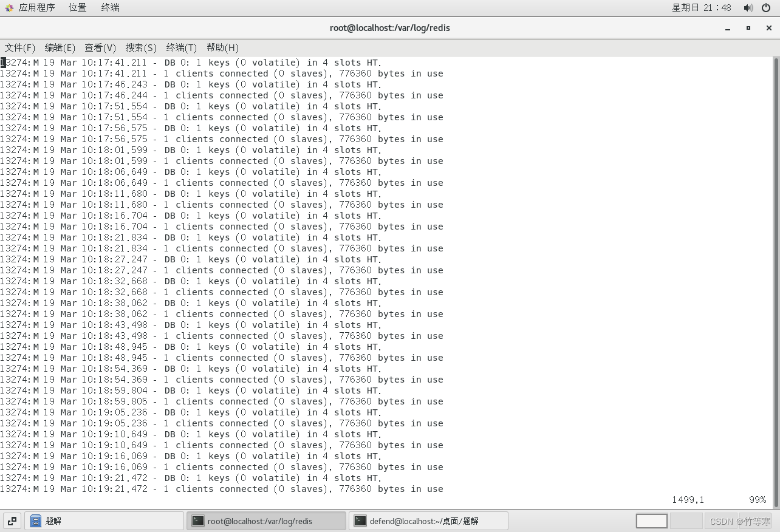Viewport: 780px width, 532px height.
Task: Click the log line 10:18:32.668 DB 0
Action: point(191,281)
